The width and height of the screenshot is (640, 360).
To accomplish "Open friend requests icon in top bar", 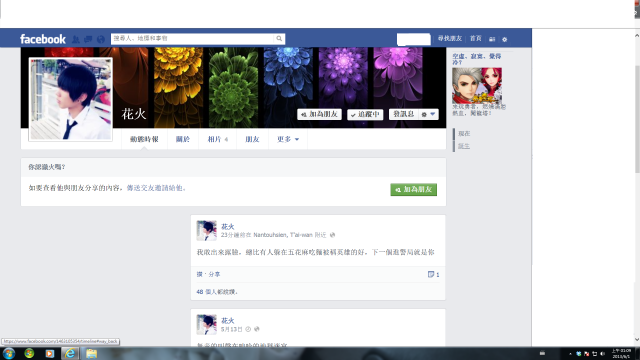I will click(76, 39).
